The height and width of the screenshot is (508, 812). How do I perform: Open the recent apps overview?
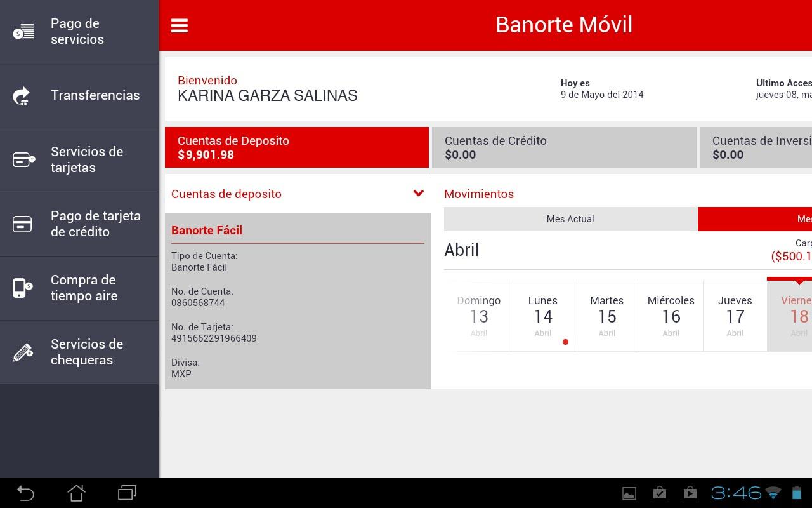point(127,493)
